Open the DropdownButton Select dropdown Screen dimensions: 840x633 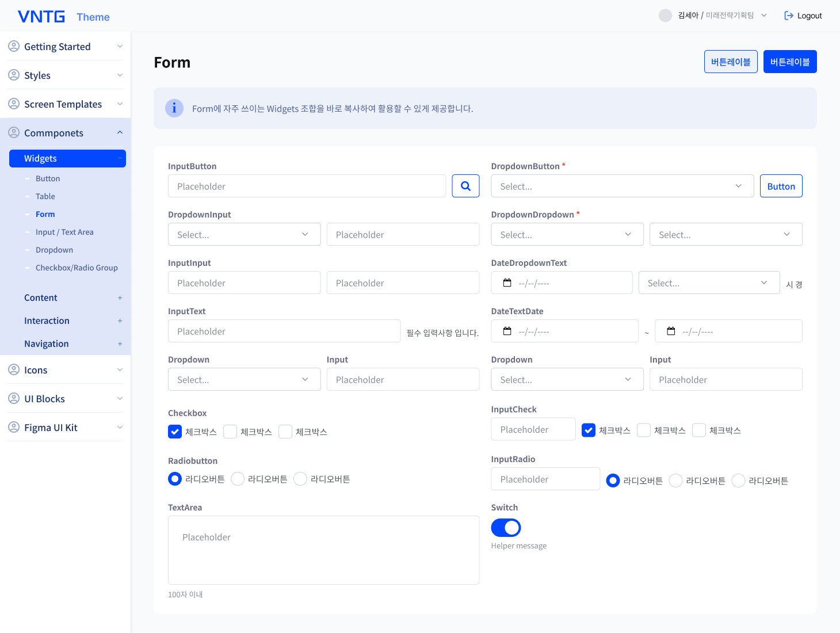tap(622, 186)
